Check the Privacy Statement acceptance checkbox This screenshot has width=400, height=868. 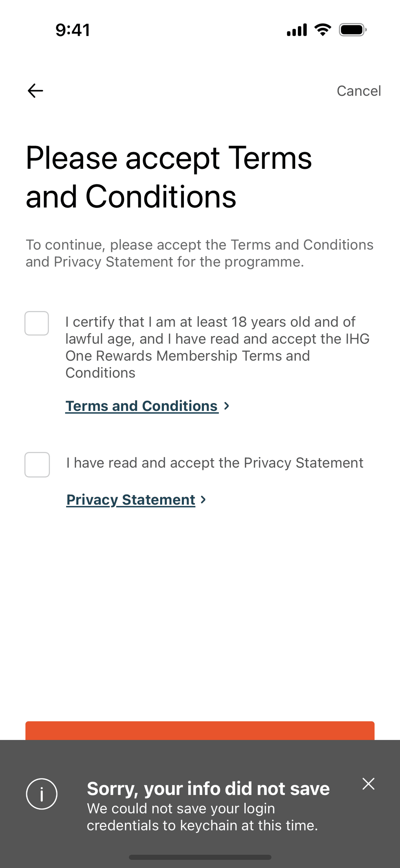[37, 465]
